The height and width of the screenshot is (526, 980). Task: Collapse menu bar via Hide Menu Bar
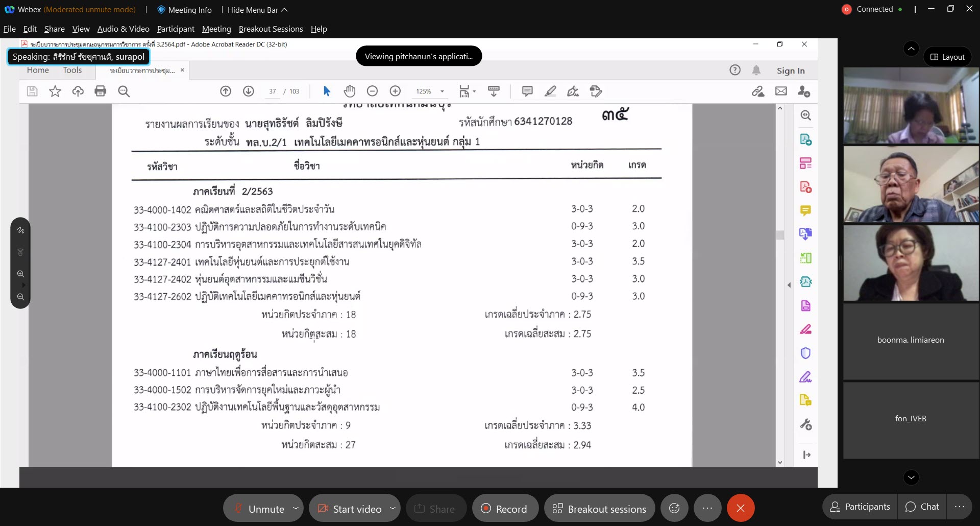click(257, 10)
